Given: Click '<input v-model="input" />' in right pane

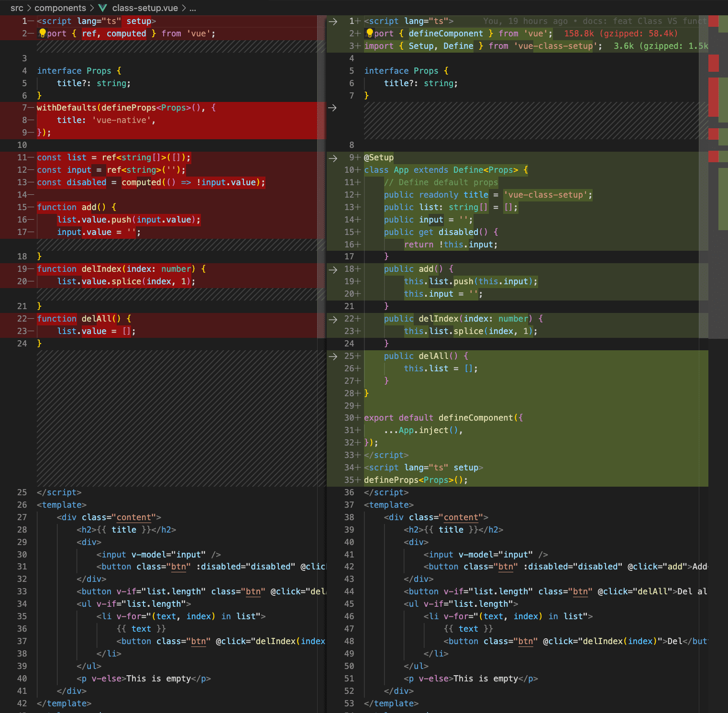Looking at the screenshot, I should click(486, 555).
